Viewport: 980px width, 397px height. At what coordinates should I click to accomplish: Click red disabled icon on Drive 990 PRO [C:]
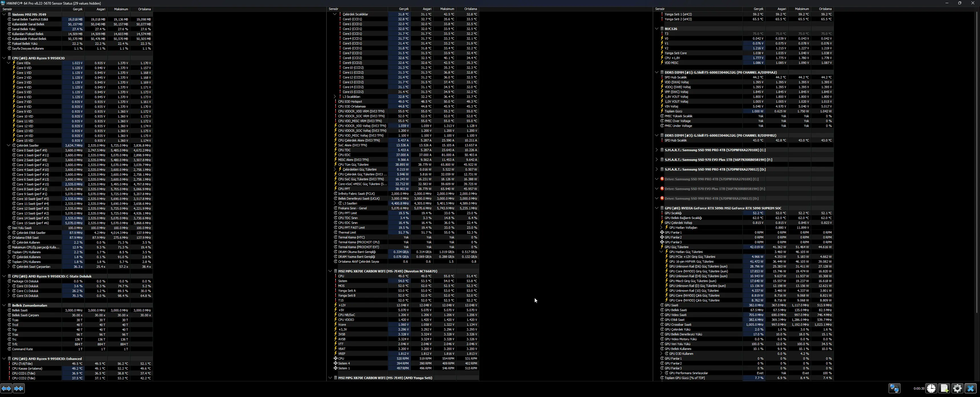tap(662, 179)
